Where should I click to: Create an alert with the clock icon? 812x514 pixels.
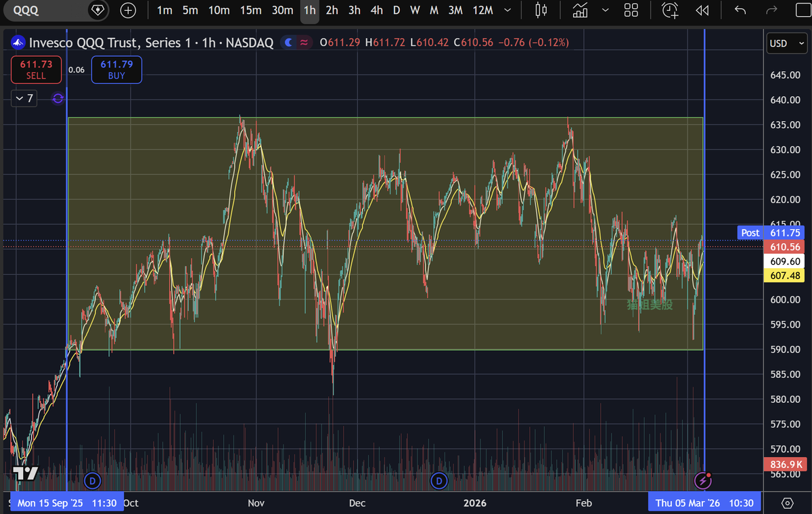pos(670,10)
